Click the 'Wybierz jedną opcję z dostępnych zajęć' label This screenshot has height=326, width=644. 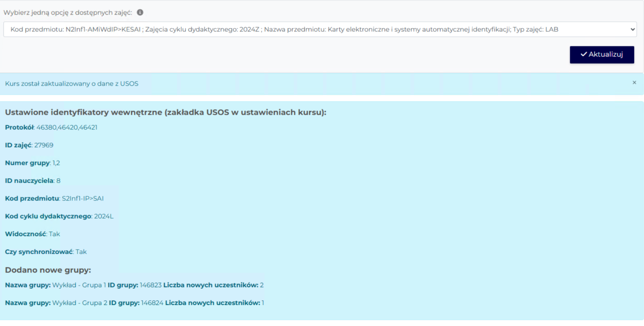coord(68,13)
